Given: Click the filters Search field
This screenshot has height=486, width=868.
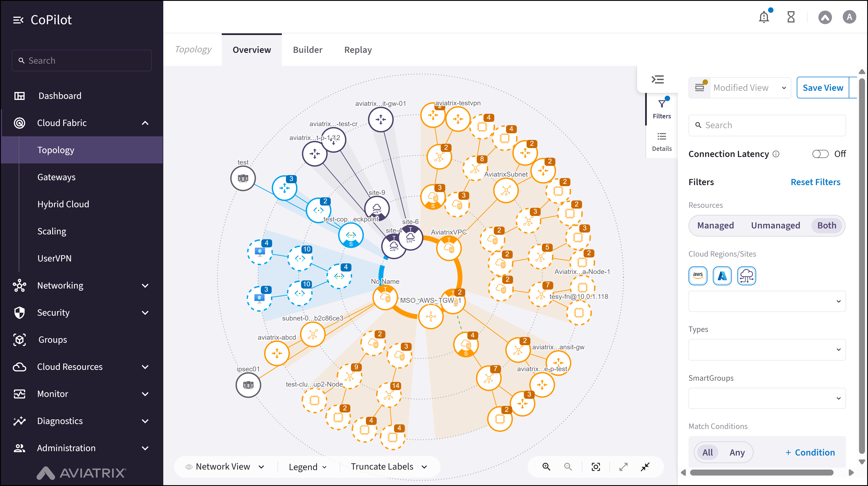Looking at the screenshot, I should coord(767,125).
